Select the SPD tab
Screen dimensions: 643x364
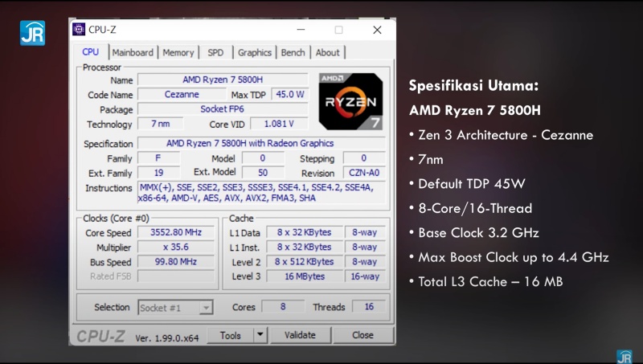pos(215,52)
